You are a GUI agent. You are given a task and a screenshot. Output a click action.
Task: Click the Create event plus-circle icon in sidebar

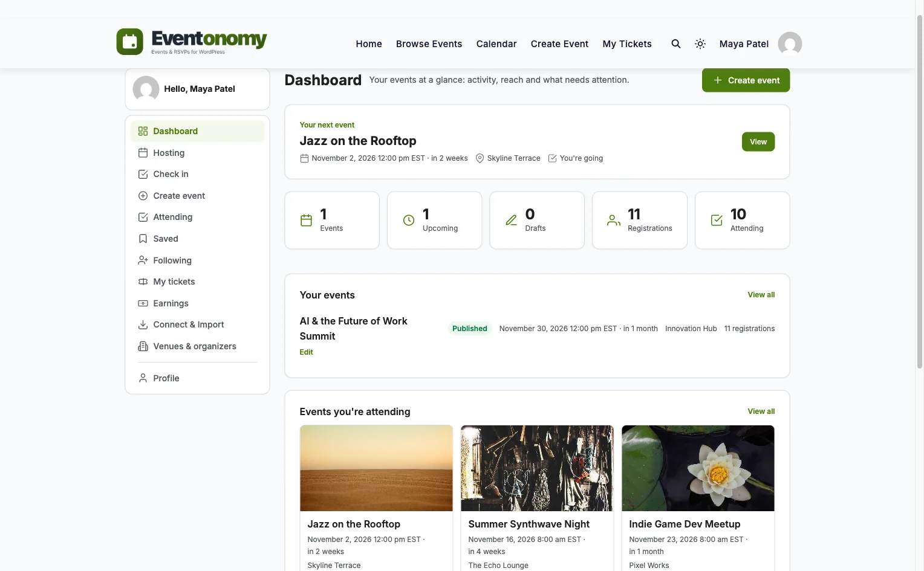[x=143, y=196]
